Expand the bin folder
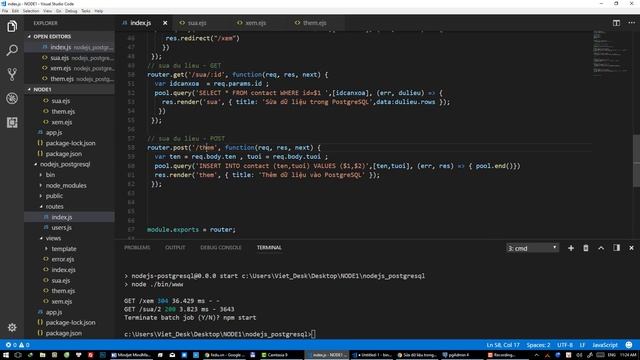Viewport: 640px width, 360px height. coord(50,175)
